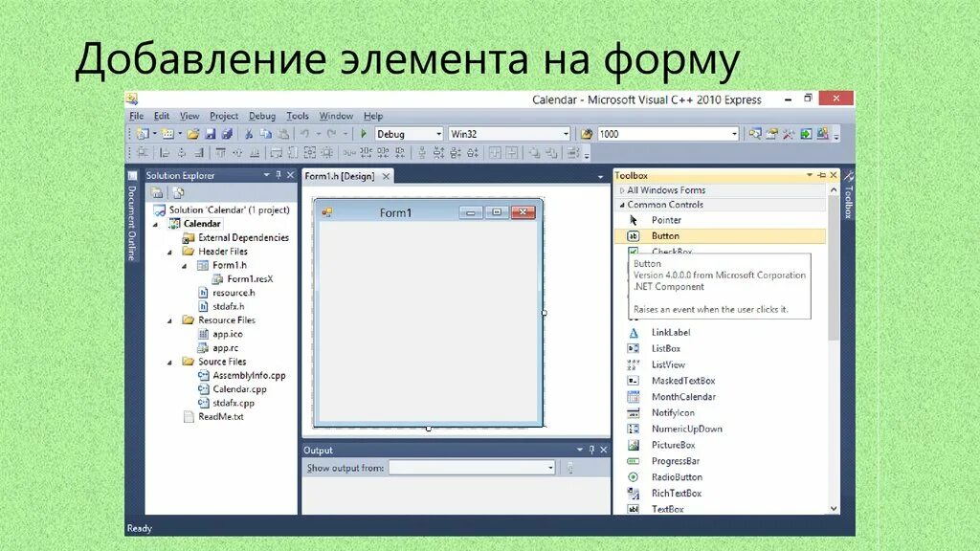
Task: Expand the All Windows Forms group
Action: pos(622,190)
